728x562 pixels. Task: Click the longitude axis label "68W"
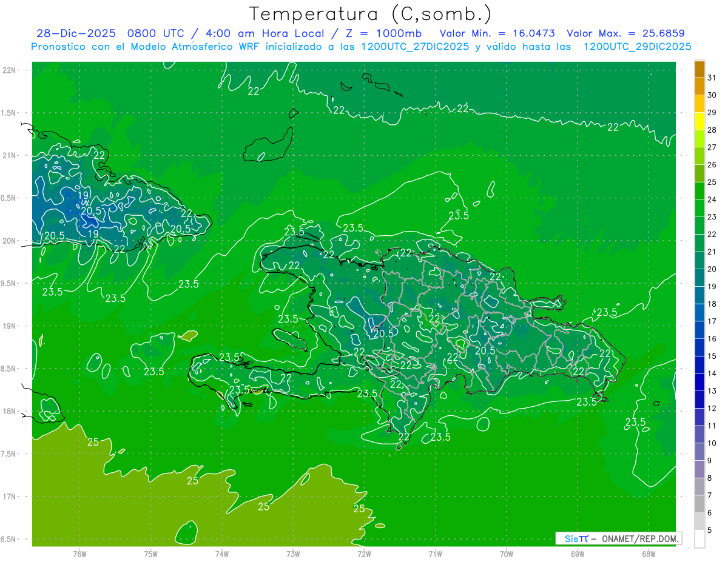click(x=648, y=554)
